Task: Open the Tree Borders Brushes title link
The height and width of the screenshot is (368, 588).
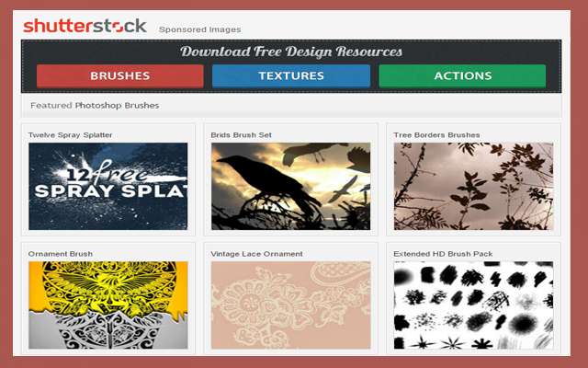Action: pos(436,135)
